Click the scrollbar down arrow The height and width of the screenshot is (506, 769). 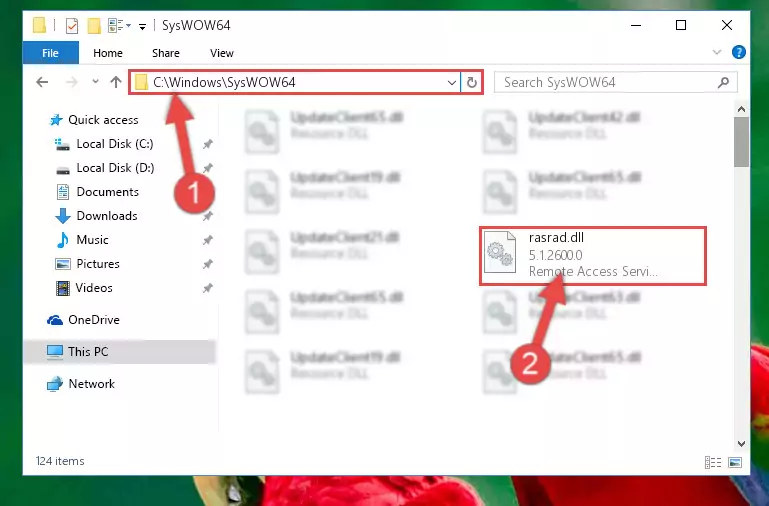(x=741, y=444)
